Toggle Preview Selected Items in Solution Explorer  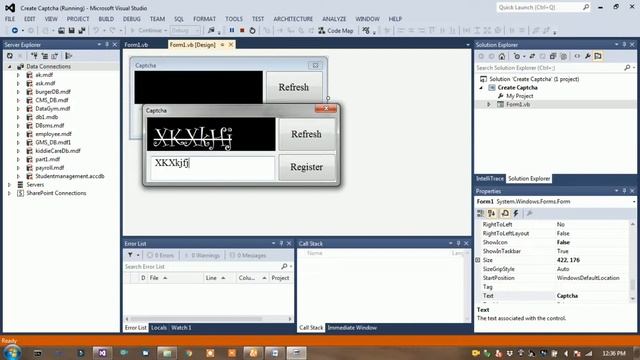click(598, 56)
